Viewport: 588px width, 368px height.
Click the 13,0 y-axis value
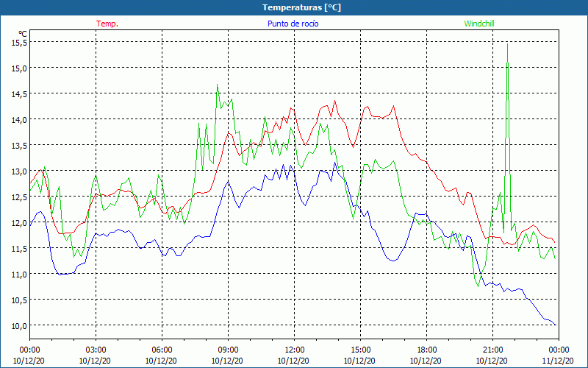(19, 171)
